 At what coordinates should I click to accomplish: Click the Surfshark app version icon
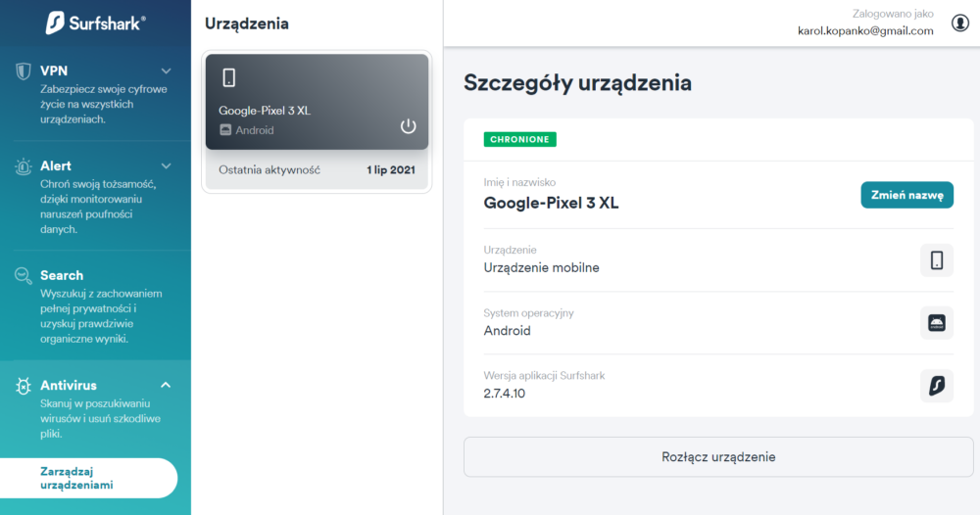(936, 386)
